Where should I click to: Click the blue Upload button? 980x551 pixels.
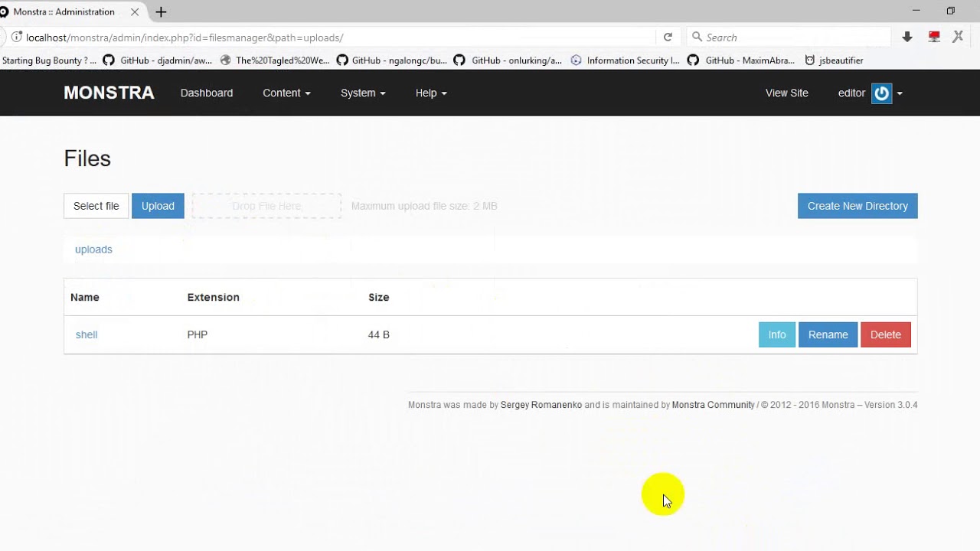(x=158, y=206)
